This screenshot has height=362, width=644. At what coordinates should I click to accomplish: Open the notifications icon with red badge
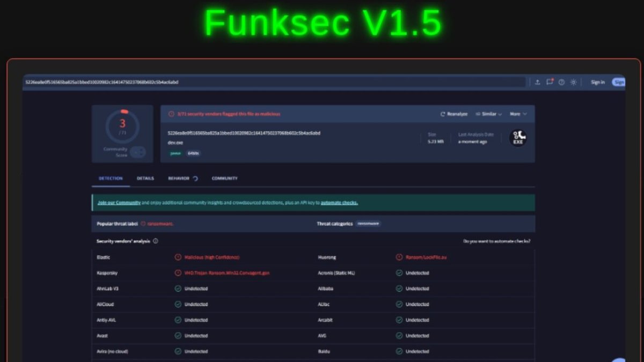[x=550, y=82]
